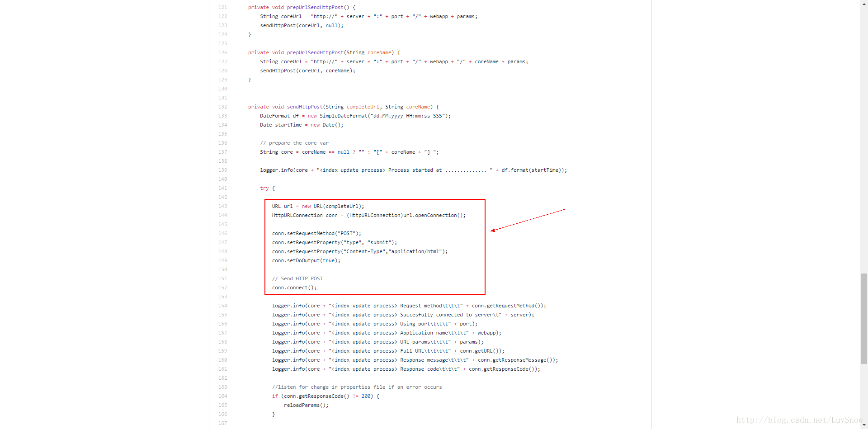The image size is (868, 429).
Task: Click the 'try {' keyword line
Action: pos(267,188)
